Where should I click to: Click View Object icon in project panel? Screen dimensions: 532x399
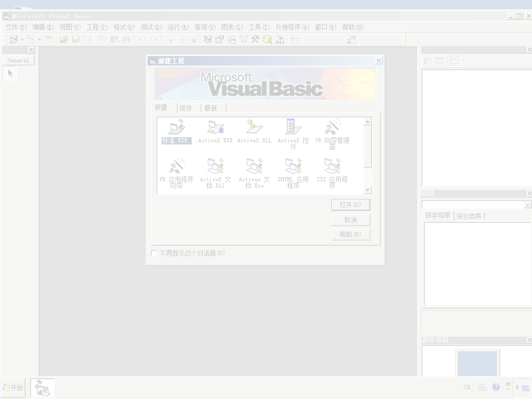(x=440, y=61)
